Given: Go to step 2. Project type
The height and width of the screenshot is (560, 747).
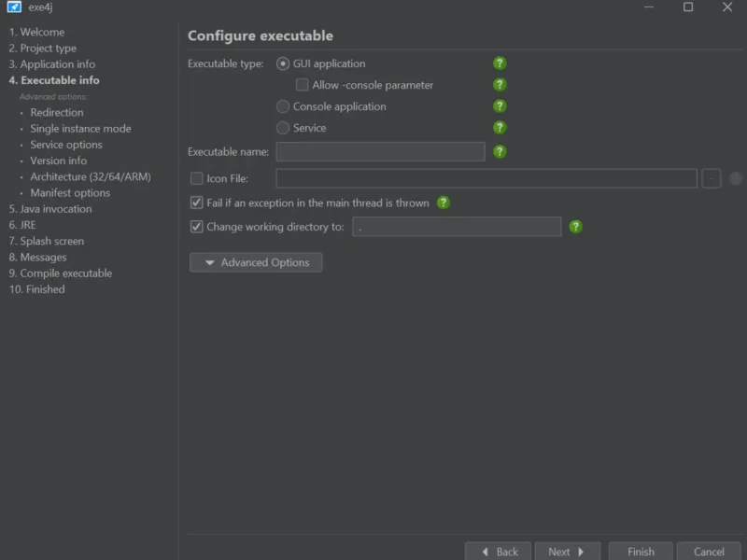Looking at the screenshot, I should 42,49.
